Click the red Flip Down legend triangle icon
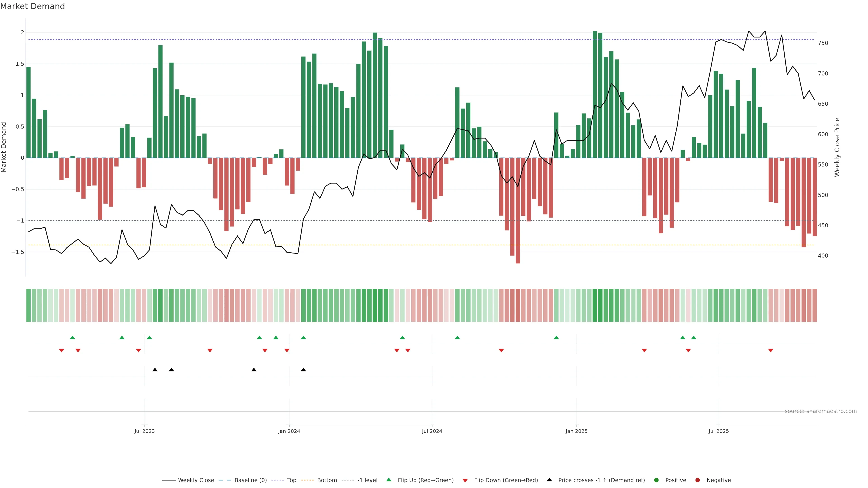Screen dimensions: 868x488 [465, 481]
